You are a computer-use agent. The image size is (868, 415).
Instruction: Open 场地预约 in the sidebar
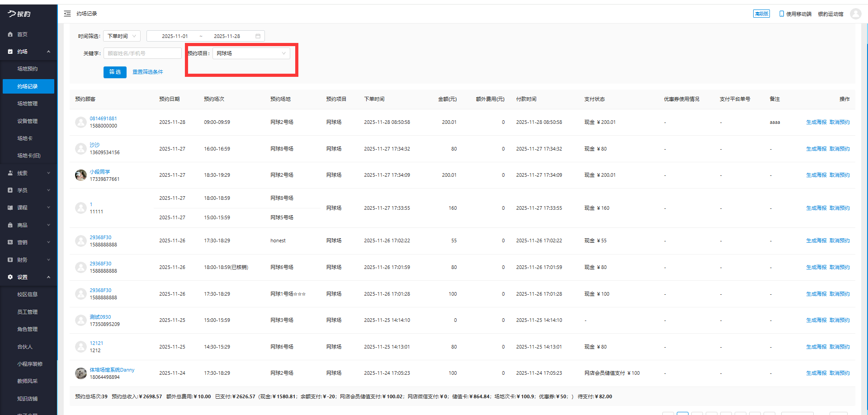[x=28, y=69]
